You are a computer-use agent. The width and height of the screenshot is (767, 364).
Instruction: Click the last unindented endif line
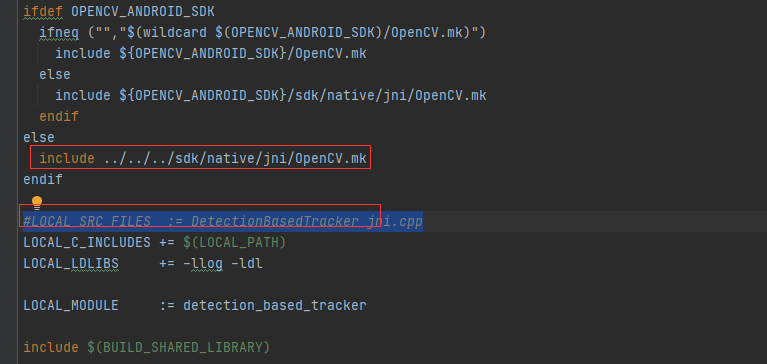(43, 180)
